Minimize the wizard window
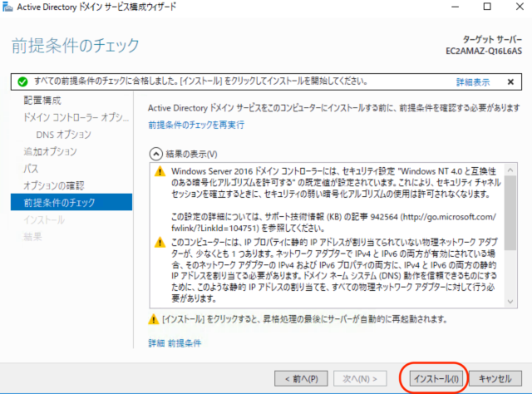The height and width of the screenshot is (394, 532). pos(455,7)
